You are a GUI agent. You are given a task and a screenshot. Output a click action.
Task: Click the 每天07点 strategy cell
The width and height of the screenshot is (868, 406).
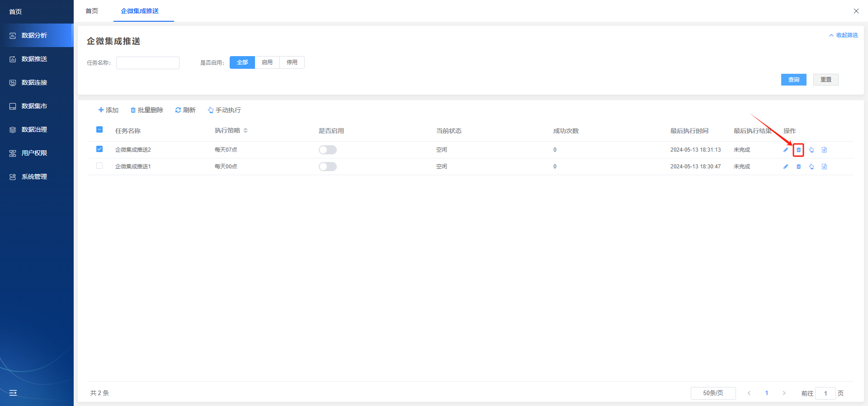[226, 150]
